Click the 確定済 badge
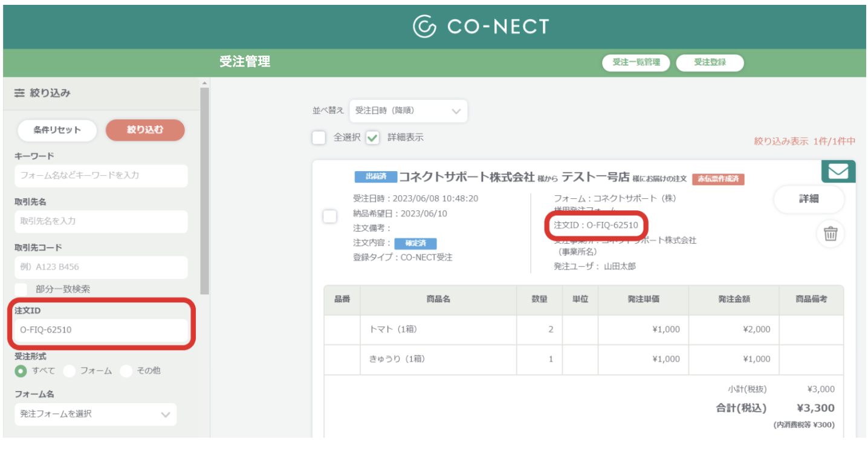Viewport: 868px width, 451px height. click(415, 244)
